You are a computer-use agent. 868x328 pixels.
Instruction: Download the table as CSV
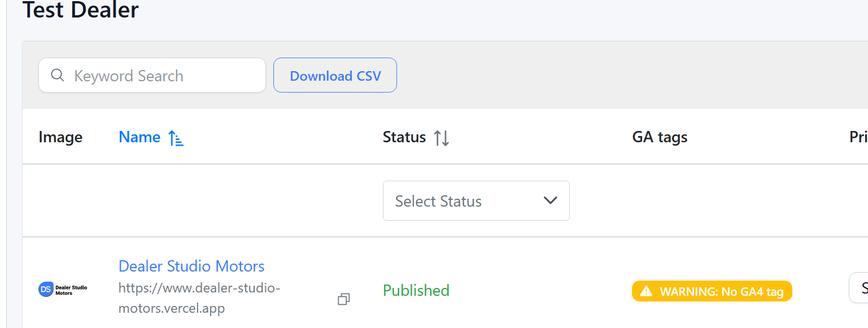[335, 76]
